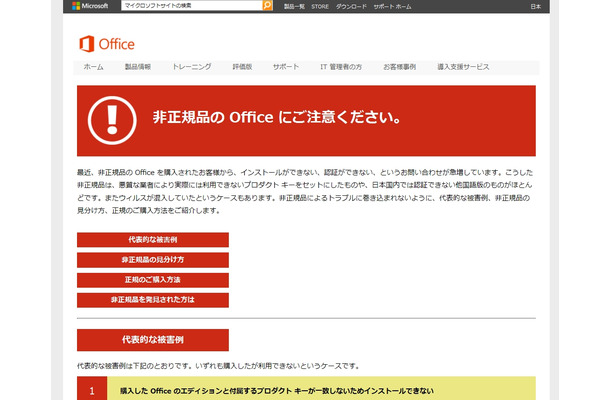Click the 日本 region link
The image size is (610, 400).
point(536,7)
